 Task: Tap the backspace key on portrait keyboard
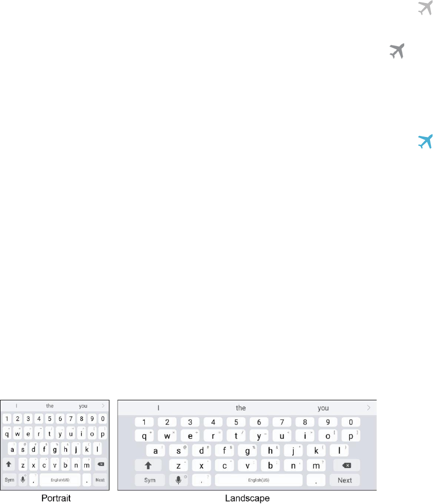101,464
